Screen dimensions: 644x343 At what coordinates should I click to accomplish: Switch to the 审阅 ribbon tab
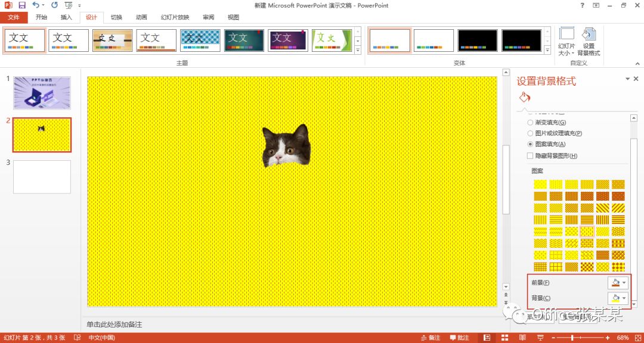(x=208, y=17)
